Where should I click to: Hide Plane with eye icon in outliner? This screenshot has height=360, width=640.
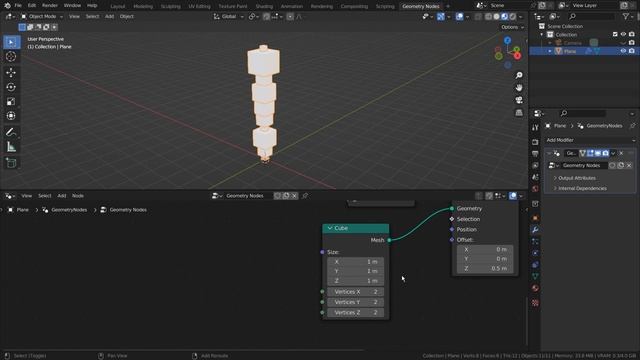623,51
